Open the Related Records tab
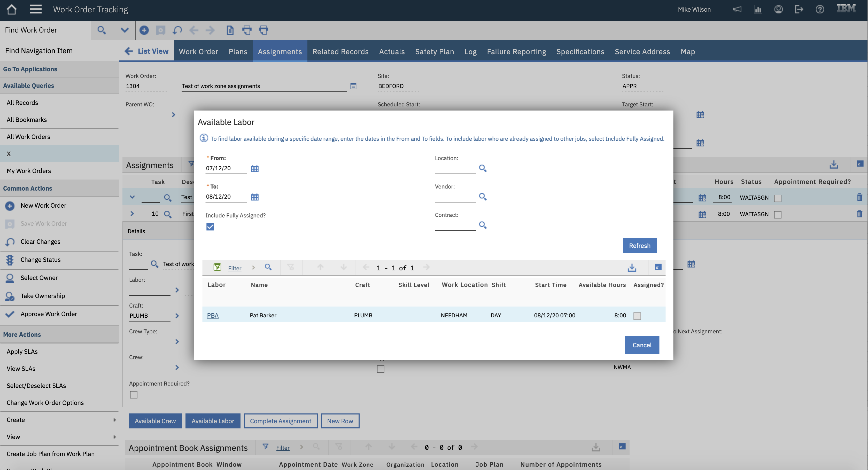The width and height of the screenshot is (868, 470). tap(340, 51)
